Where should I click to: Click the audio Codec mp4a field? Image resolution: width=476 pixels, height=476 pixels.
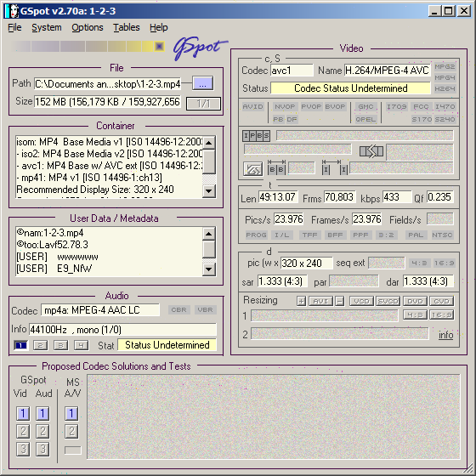coord(100,310)
